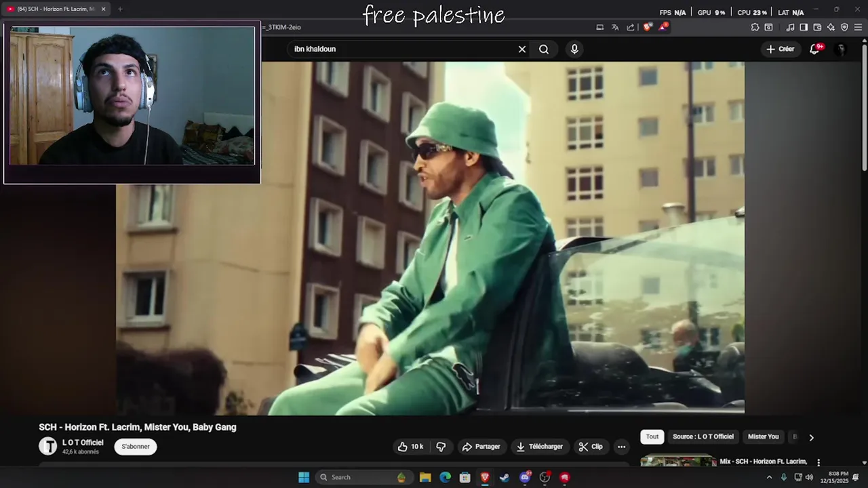Click the Clip button

click(591, 447)
